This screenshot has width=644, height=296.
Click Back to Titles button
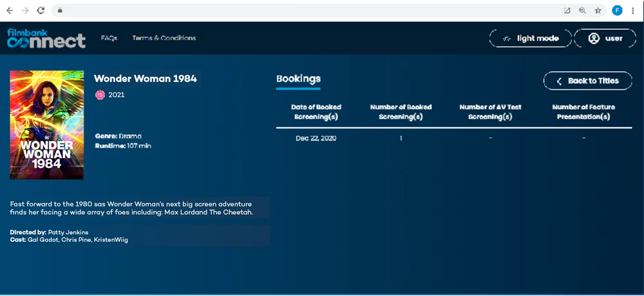pos(587,81)
